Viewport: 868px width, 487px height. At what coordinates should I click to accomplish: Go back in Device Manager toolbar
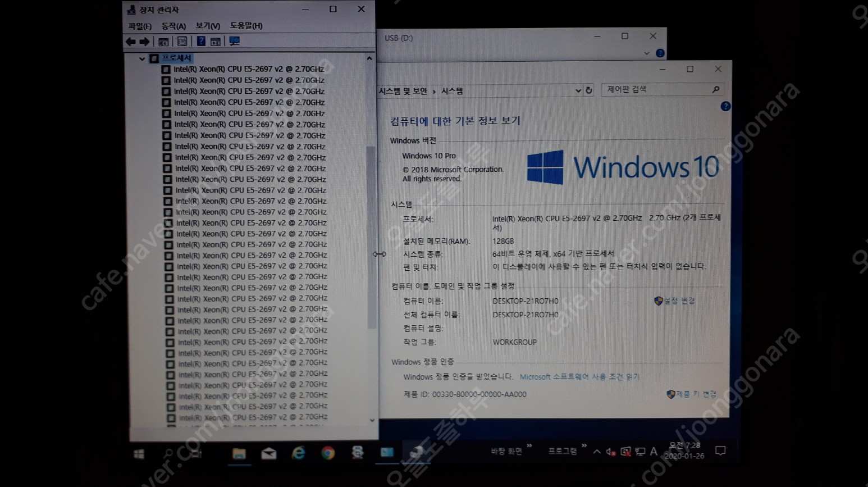(130, 42)
